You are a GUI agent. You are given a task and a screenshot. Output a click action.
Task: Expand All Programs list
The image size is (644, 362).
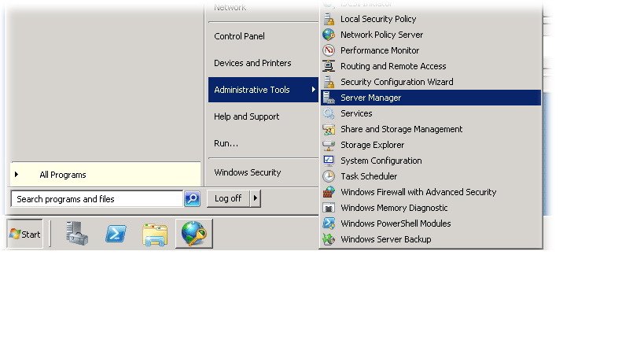(x=63, y=175)
